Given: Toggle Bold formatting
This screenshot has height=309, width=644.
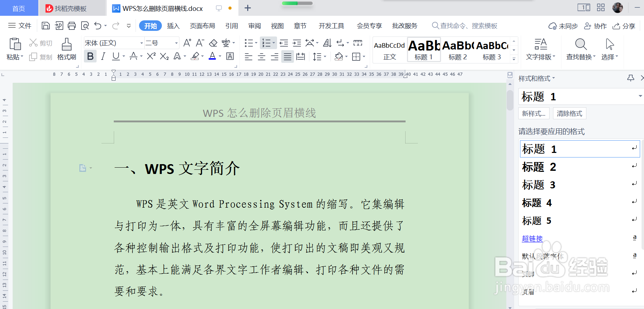Looking at the screenshot, I should click(90, 56).
